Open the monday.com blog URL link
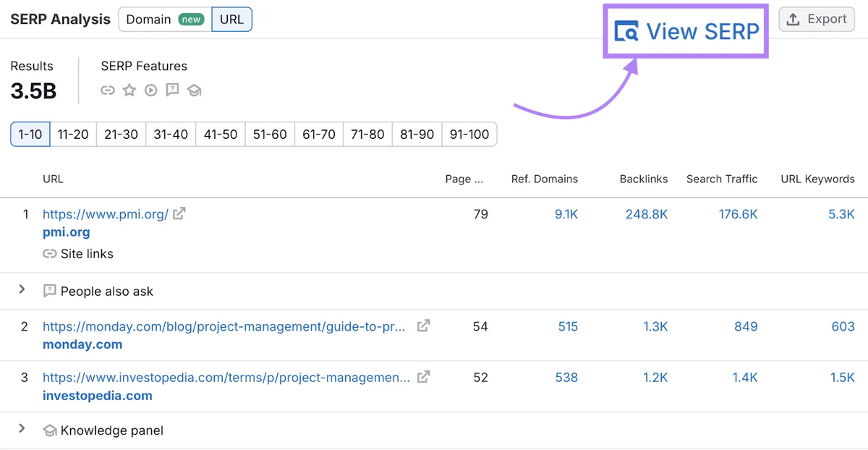The height and width of the screenshot is (450, 868). click(x=224, y=327)
